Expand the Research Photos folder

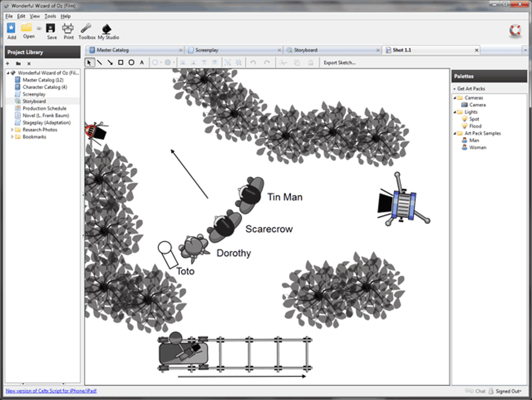12,130
